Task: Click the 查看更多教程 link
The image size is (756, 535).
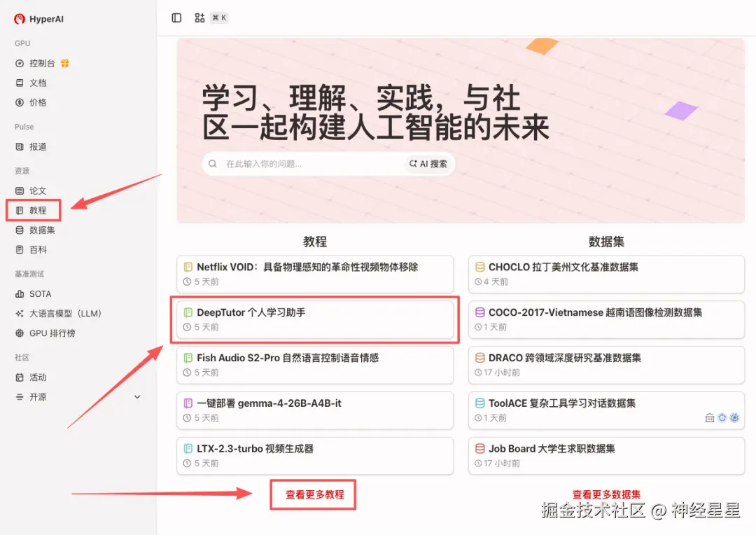Action: [x=313, y=494]
